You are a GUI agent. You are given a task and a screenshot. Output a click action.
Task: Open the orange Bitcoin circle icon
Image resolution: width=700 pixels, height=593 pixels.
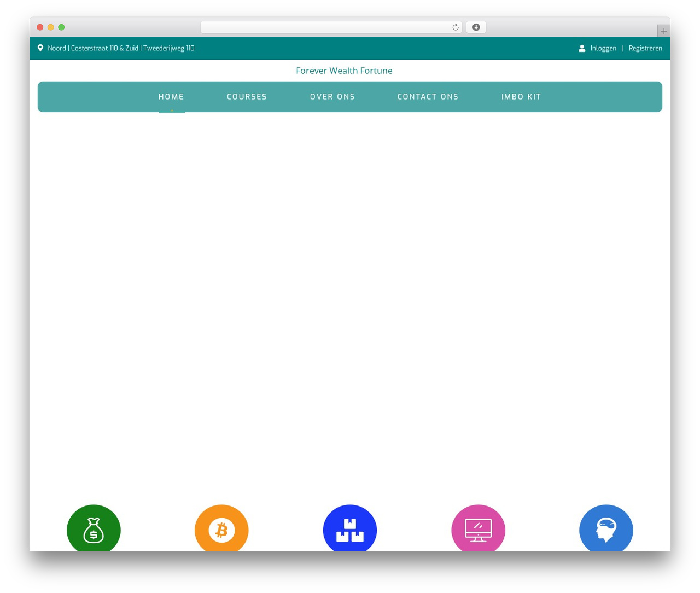(221, 528)
